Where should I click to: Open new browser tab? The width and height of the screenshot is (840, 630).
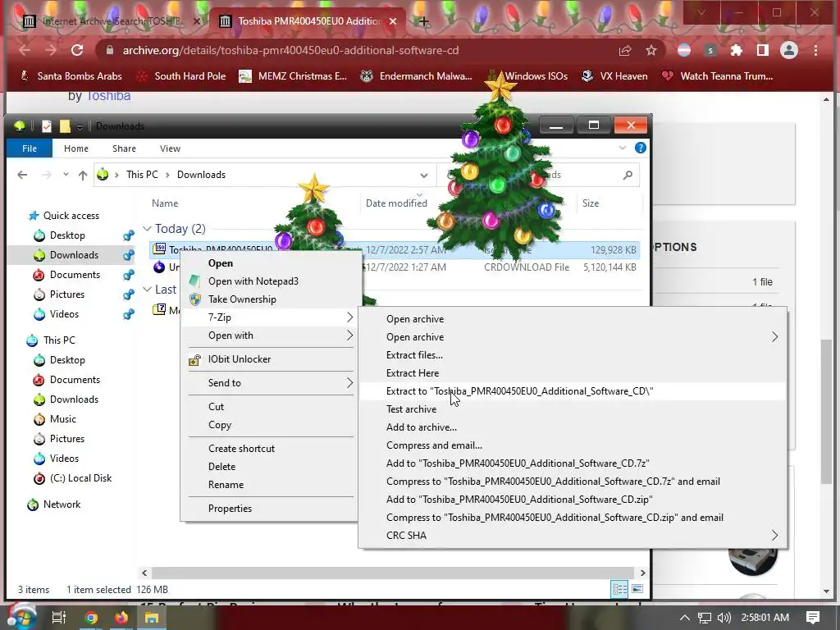coord(424,21)
